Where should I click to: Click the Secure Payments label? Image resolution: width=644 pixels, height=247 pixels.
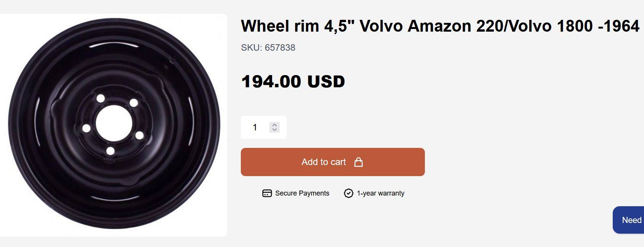coord(302,193)
